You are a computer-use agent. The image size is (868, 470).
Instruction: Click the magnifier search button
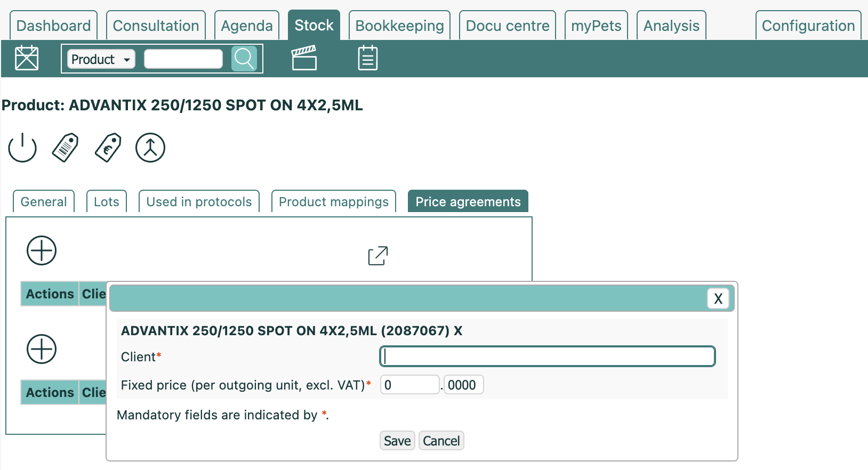[244, 59]
